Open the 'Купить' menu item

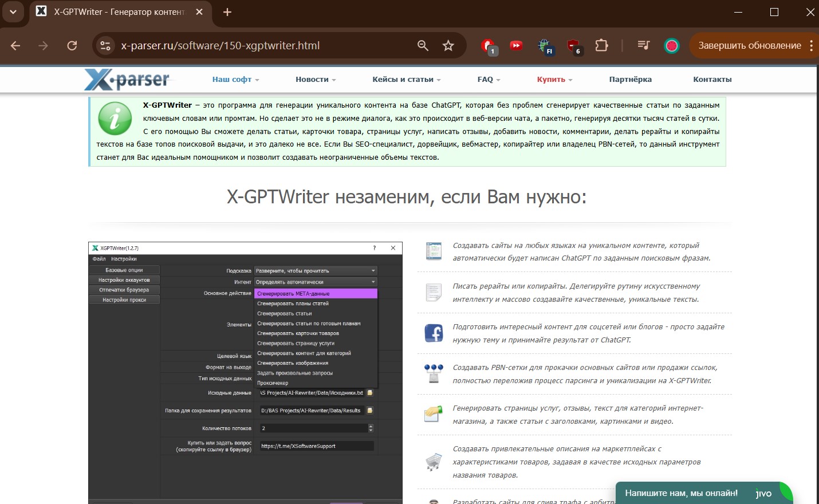coord(554,80)
